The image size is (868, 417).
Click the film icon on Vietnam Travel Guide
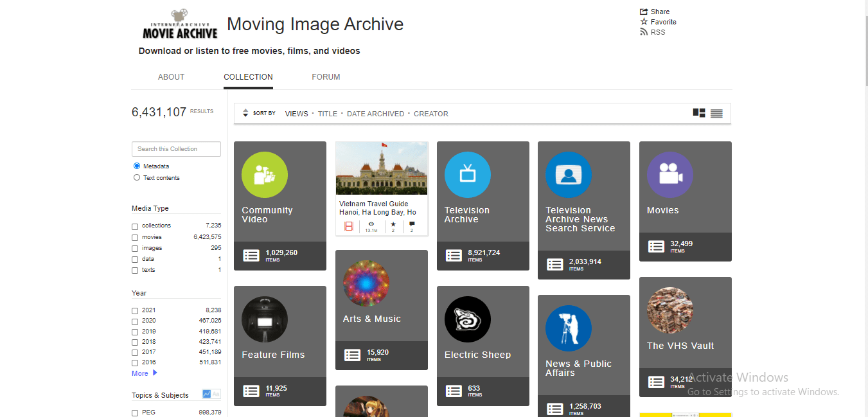tap(349, 226)
